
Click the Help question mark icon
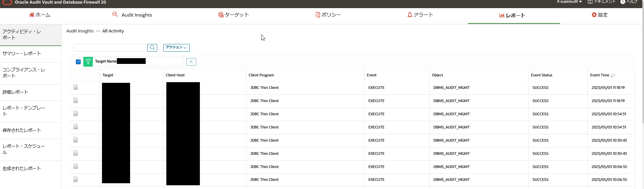point(623,2)
